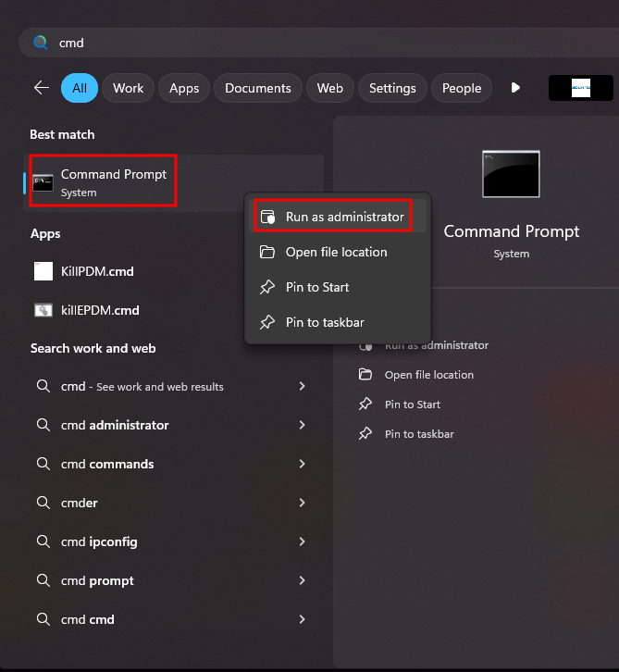
Task: Click the shield icon beside Run as administrator
Action: pos(267,217)
